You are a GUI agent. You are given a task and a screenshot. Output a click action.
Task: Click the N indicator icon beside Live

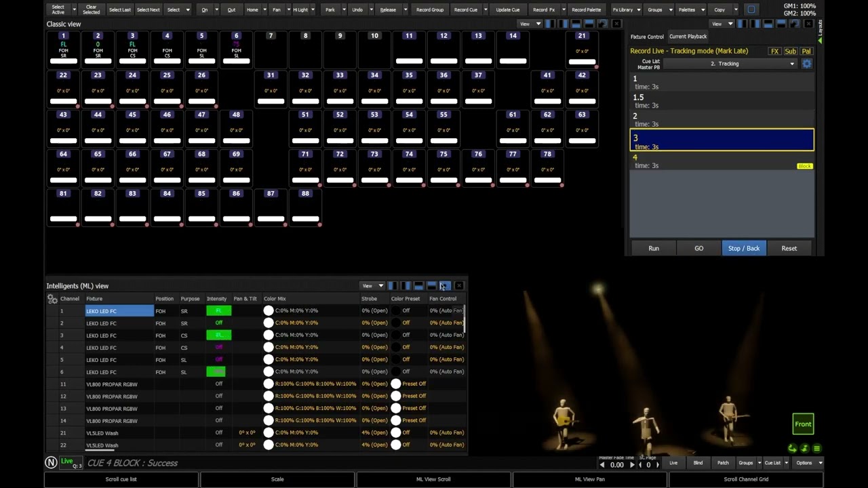(51, 462)
